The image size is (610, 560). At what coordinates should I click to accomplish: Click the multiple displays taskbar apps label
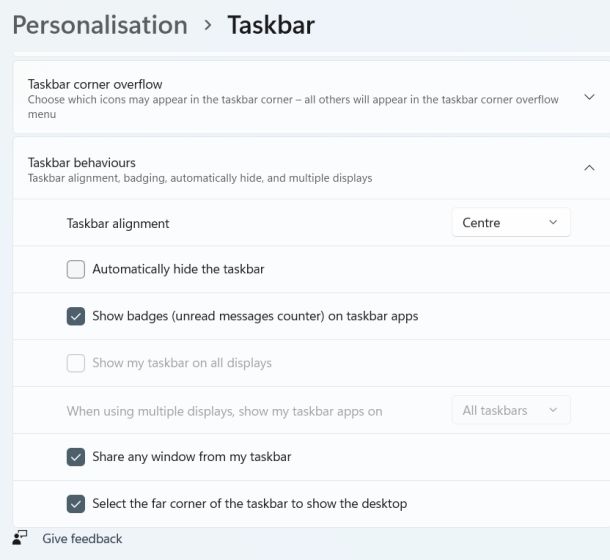pos(224,411)
